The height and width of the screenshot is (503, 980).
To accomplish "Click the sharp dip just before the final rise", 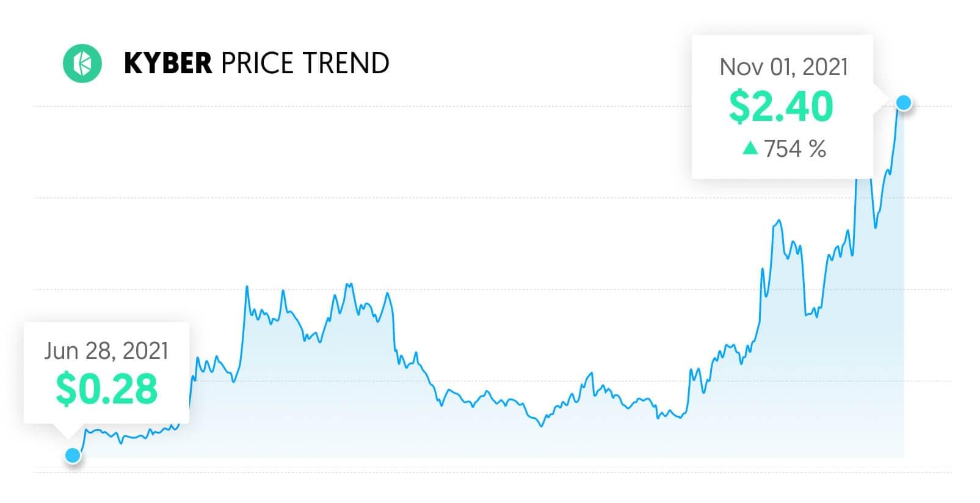I will pos(876,227).
